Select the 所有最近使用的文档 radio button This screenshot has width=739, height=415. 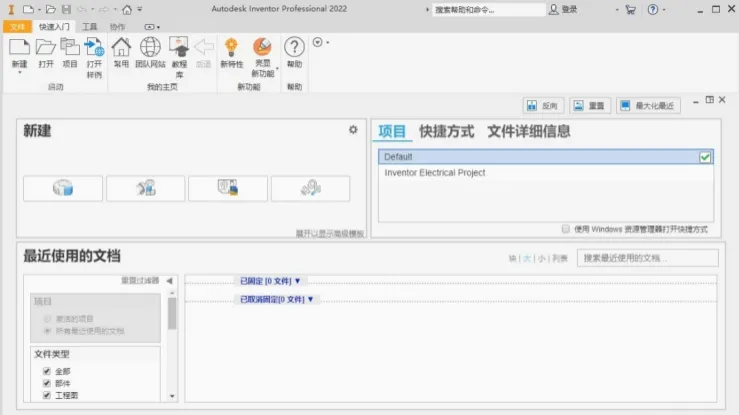tap(47, 331)
